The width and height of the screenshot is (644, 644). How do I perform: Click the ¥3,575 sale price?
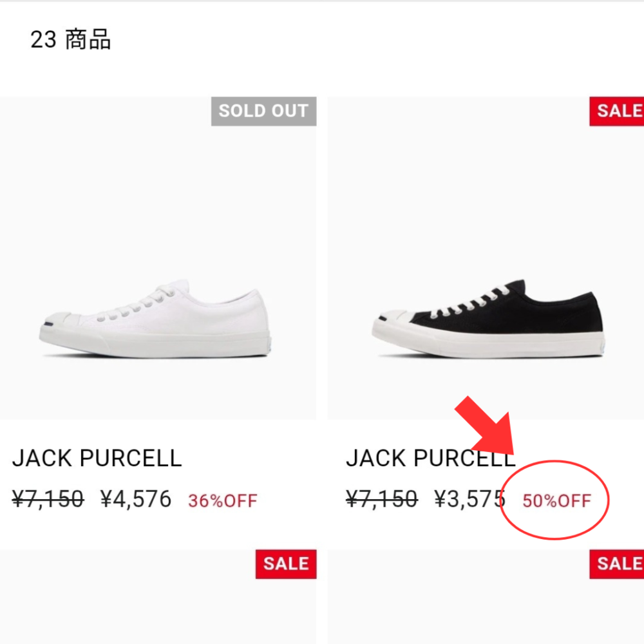[469, 499]
